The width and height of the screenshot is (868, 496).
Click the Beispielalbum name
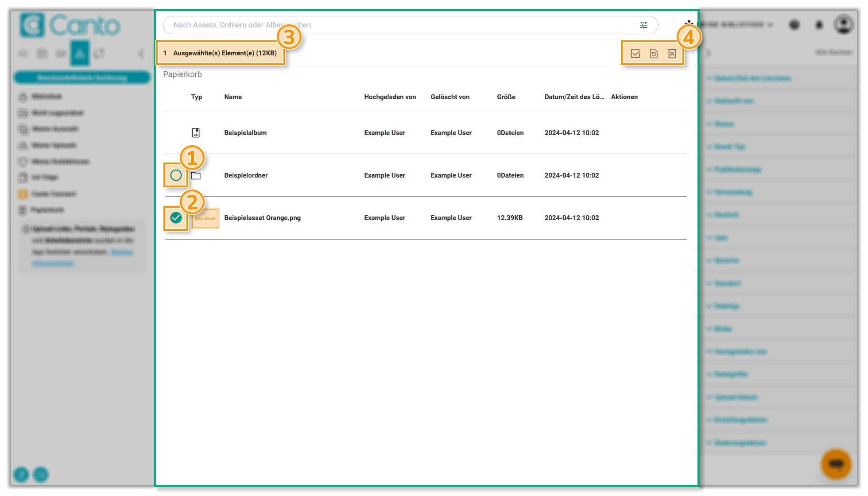click(x=245, y=133)
